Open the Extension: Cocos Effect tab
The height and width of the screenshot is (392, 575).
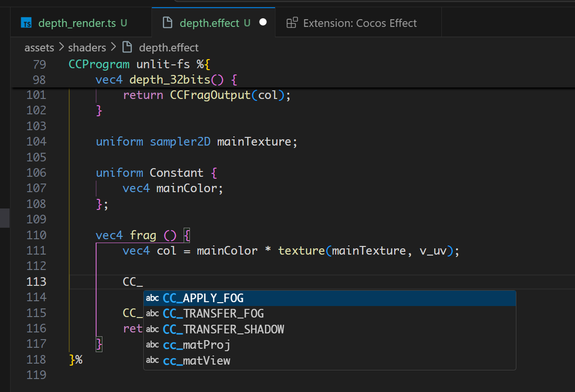coord(360,23)
